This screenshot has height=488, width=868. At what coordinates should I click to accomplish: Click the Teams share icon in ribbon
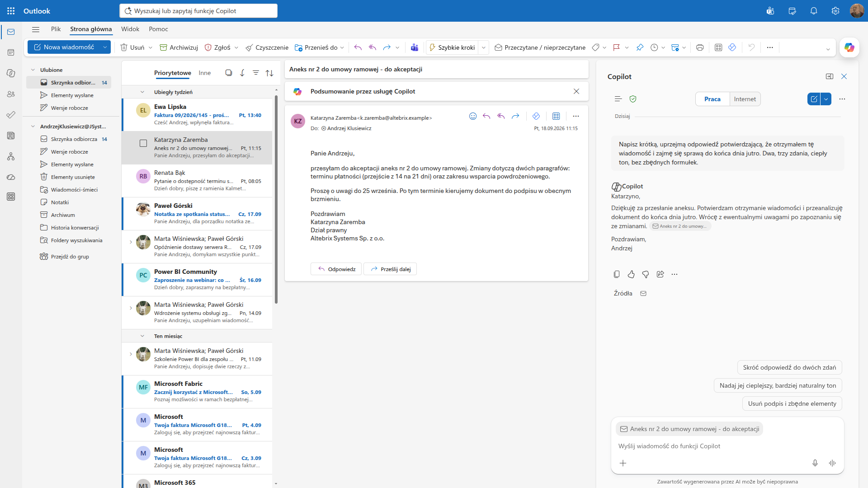(415, 47)
